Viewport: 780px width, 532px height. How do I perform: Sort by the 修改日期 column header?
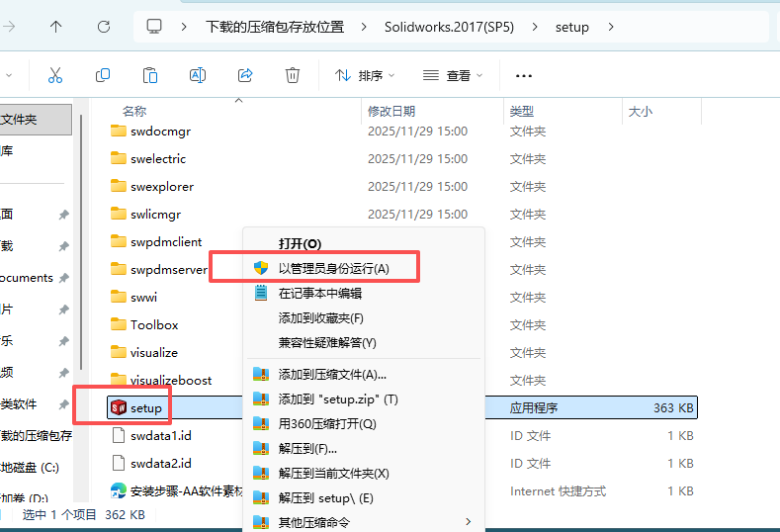coord(391,111)
